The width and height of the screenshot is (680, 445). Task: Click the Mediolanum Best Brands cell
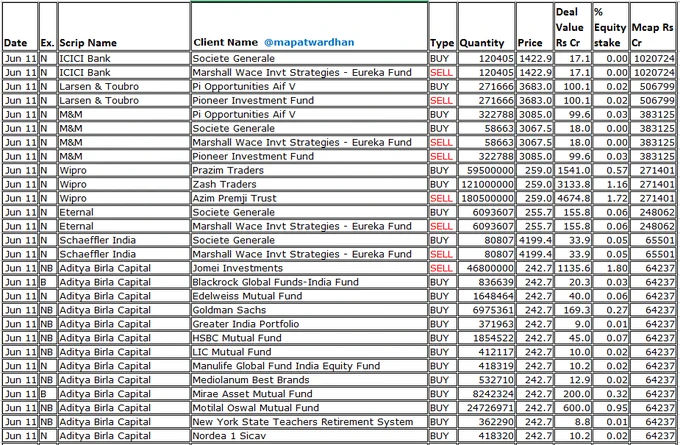309,380
